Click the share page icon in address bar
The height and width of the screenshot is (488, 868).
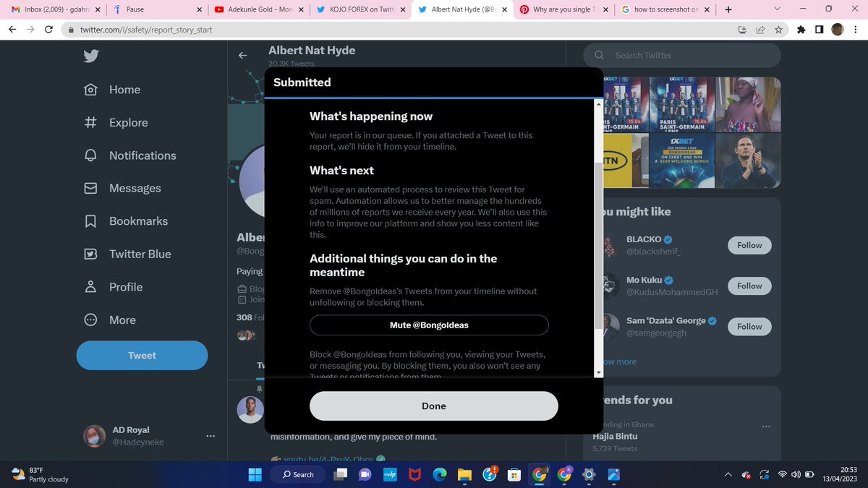click(x=760, y=30)
